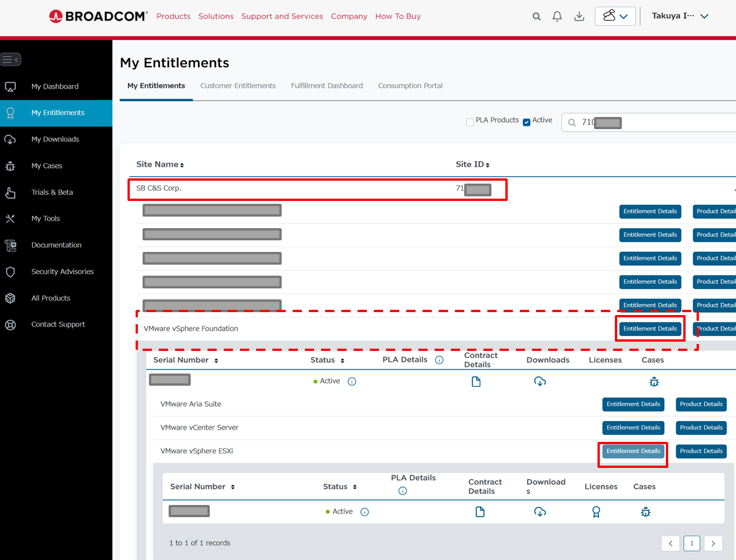Image resolution: width=736 pixels, height=560 pixels.
Task: Open notifications bell icon
Action: click(557, 16)
